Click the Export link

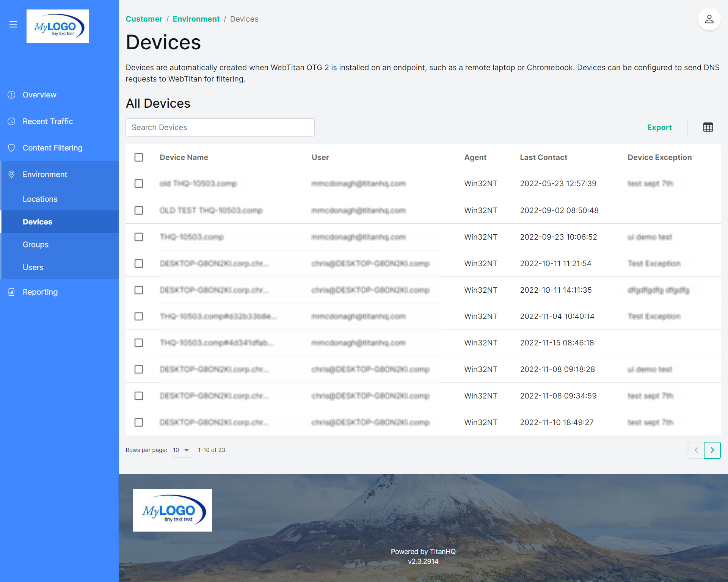[659, 127]
